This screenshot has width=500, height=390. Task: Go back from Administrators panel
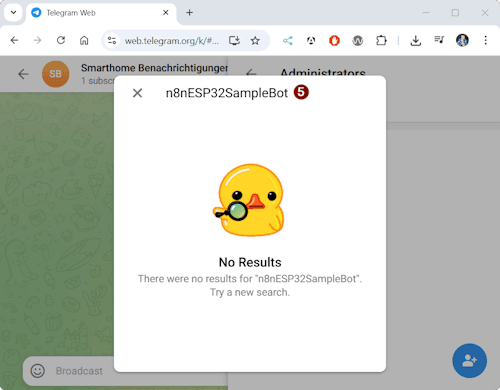pos(251,73)
